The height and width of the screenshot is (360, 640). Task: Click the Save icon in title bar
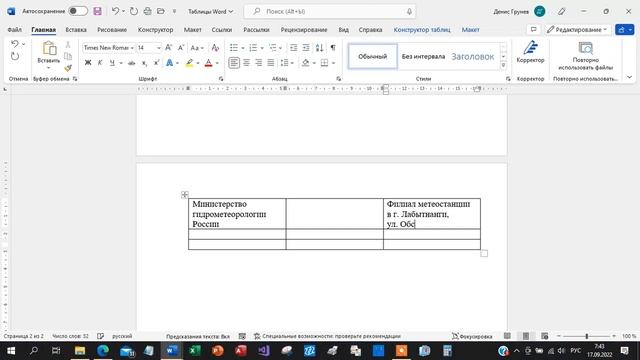97,11
